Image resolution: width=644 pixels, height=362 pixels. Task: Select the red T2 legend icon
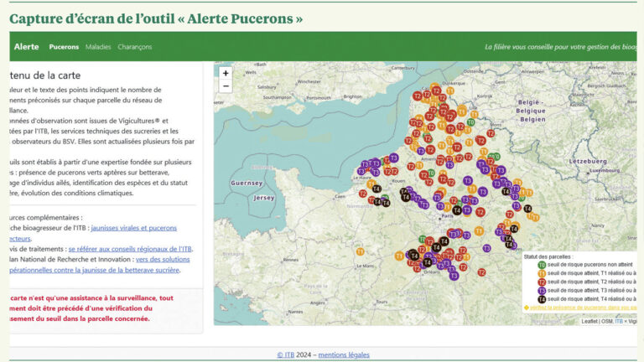[542, 282]
